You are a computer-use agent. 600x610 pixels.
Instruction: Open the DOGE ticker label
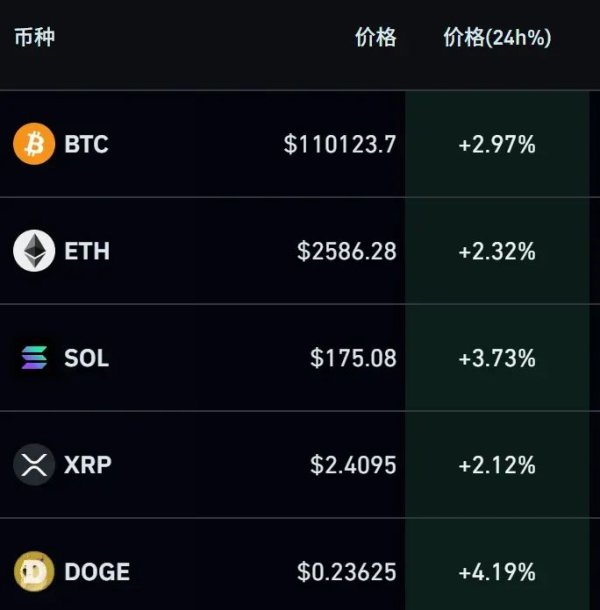click(97, 571)
